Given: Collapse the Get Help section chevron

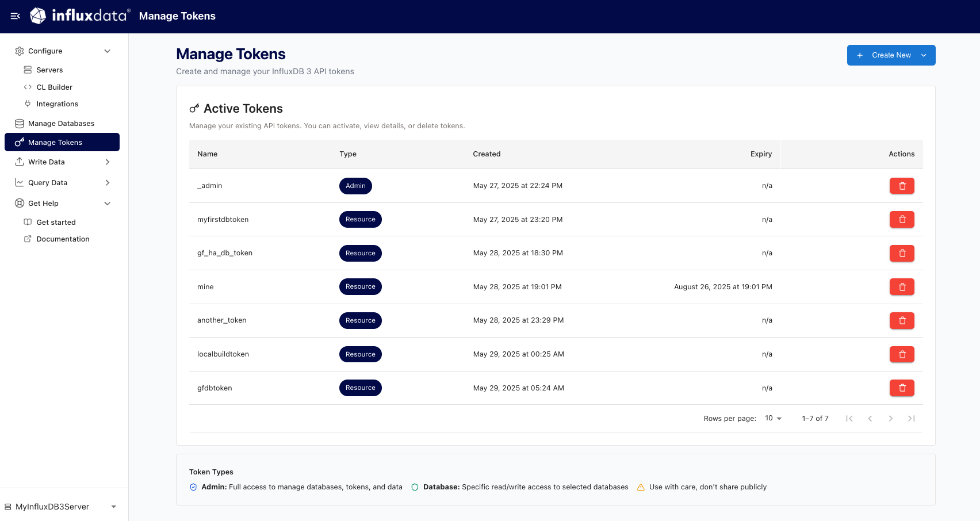Looking at the screenshot, I should coord(107,204).
